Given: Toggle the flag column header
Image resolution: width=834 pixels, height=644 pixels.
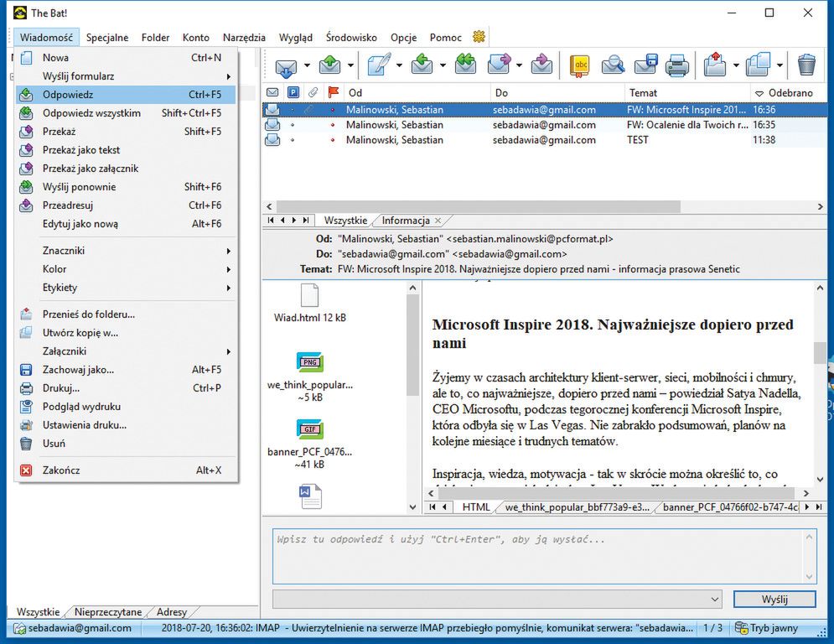Looking at the screenshot, I should [333, 92].
